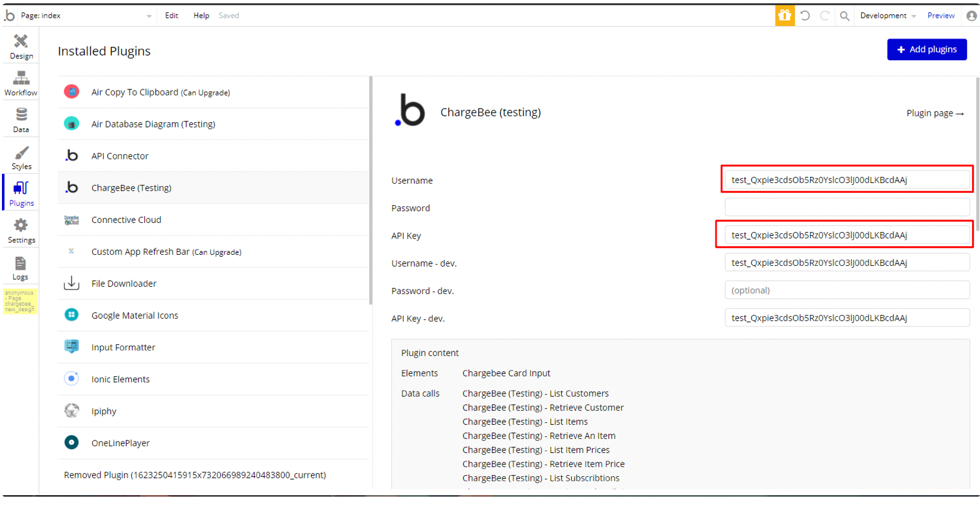
Task: Click 'ChargeBee (Testing) - Retrieve An Item' text
Action: [539, 436]
